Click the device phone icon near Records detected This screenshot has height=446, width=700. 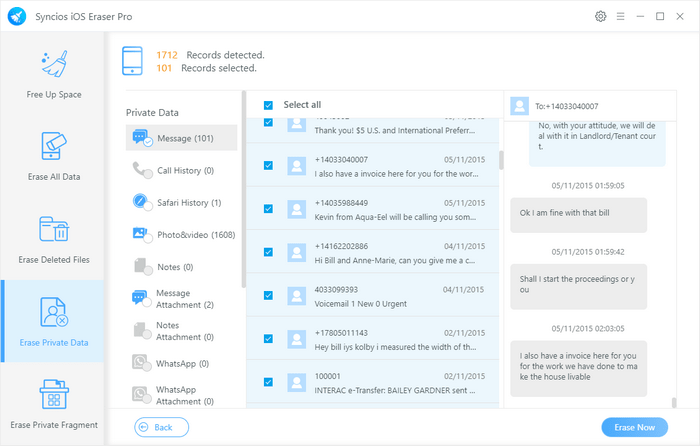click(x=132, y=61)
